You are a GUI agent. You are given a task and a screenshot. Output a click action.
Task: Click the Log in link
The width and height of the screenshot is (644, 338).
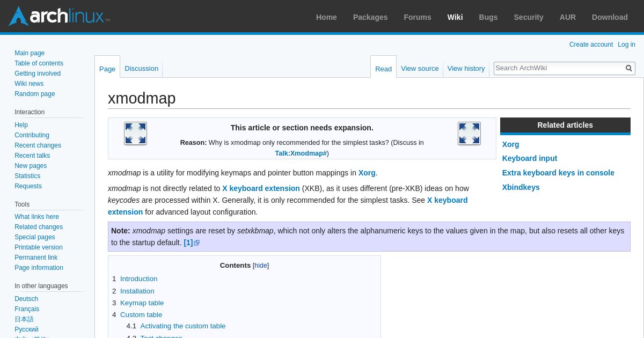(626, 45)
